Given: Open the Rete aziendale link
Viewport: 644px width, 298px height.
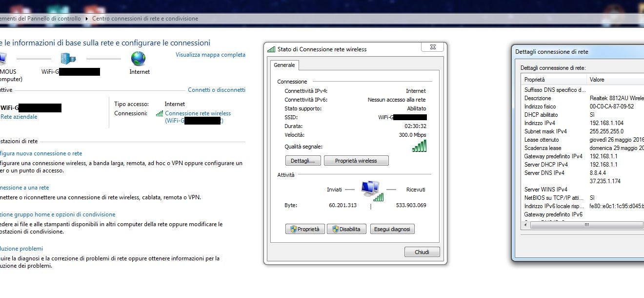Looking at the screenshot, I should coord(19,117).
